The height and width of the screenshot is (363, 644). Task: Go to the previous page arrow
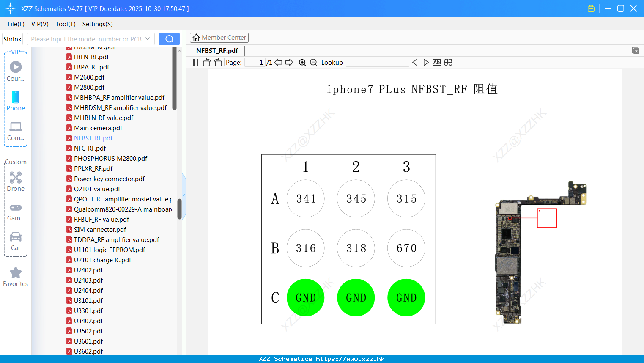(x=278, y=62)
